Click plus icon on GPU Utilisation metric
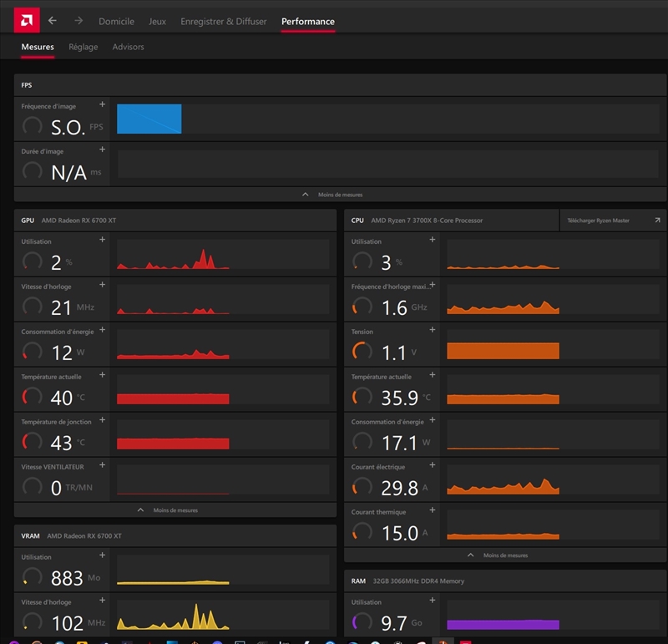668x644 pixels. tap(103, 240)
